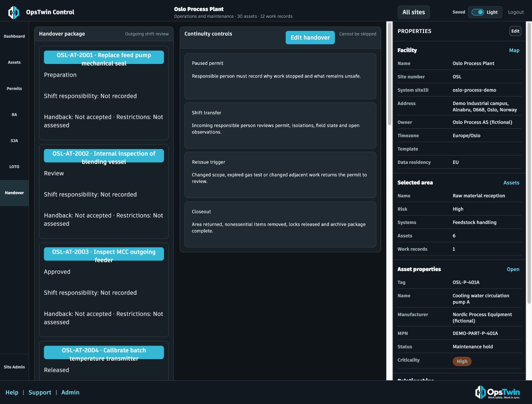Screen dimensions: 532x404
Task: Click the 'Feedstock handling' systems value
Action: click(474, 222)
